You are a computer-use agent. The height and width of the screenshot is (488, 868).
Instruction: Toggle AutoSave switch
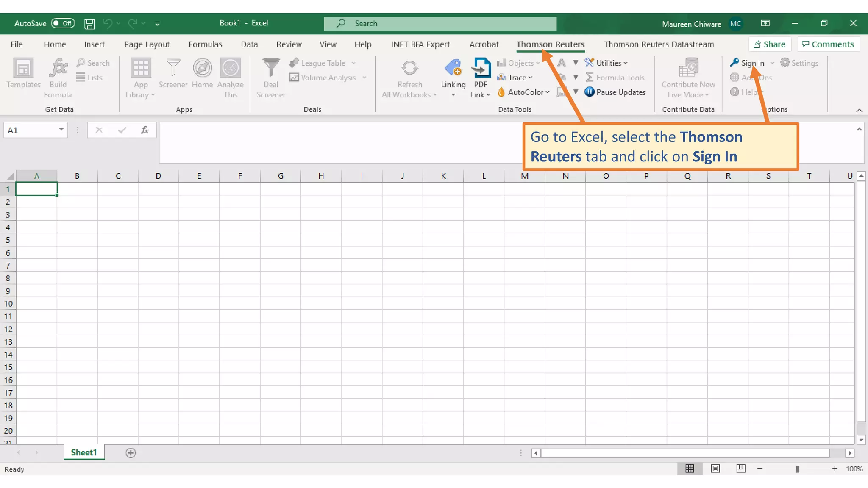point(63,23)
